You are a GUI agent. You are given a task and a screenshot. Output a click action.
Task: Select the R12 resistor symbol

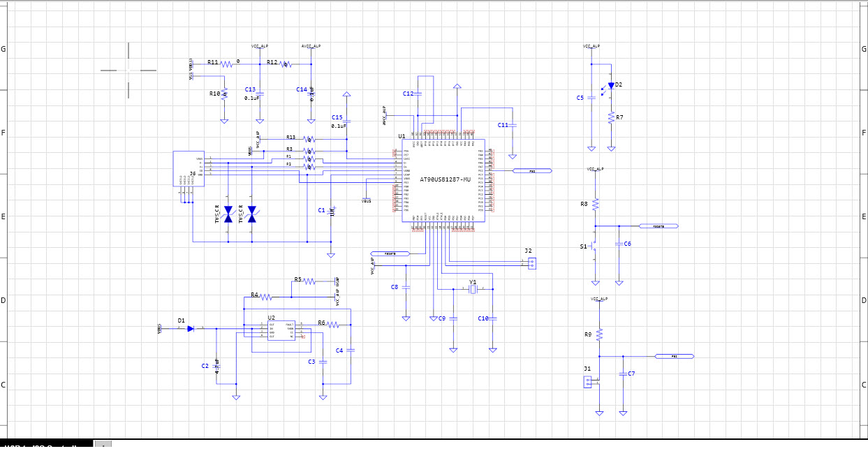point(286,64)
